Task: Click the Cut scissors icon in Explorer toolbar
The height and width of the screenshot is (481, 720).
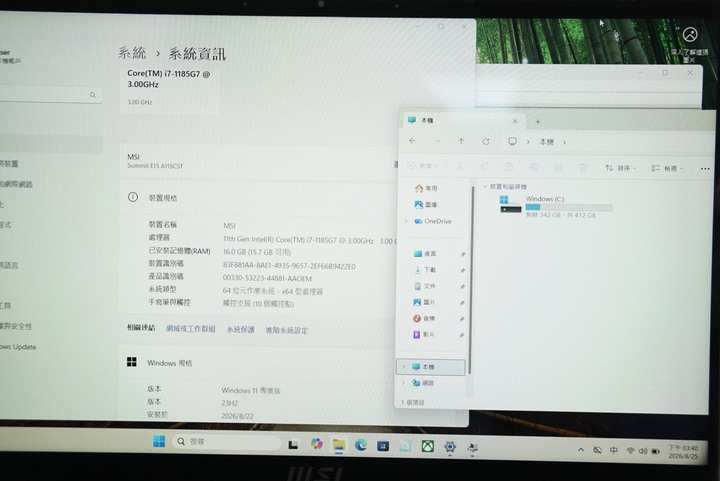Action: pyautogui.click(x=460, y=167)
